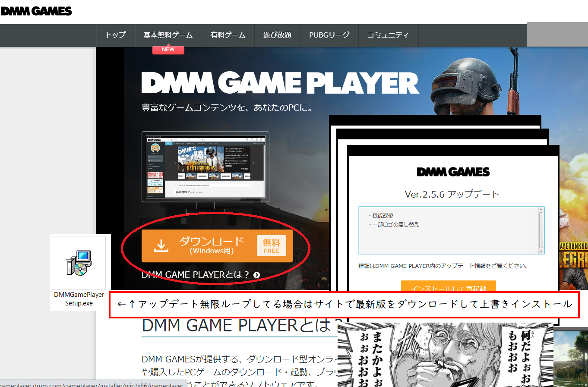This screenshot has height=387, width=588.
Task: Click the DMM GAMES logo at top
Action: click(36, 11)
